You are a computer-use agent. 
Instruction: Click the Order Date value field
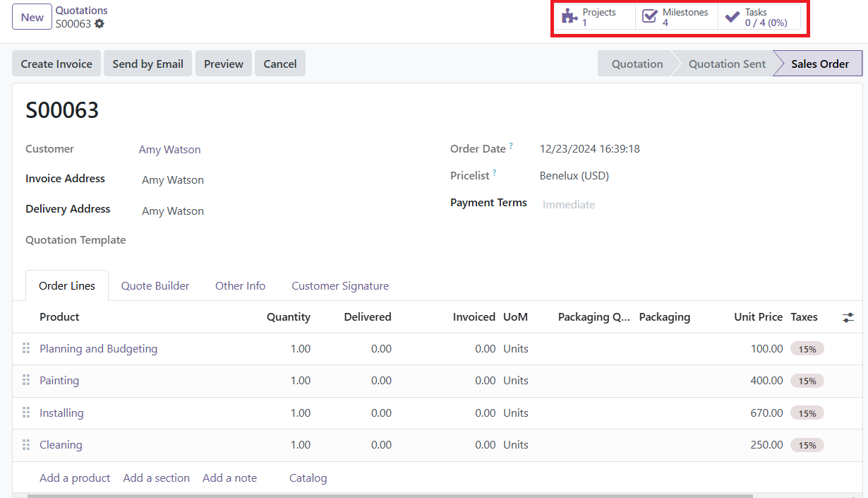(590, 149)
